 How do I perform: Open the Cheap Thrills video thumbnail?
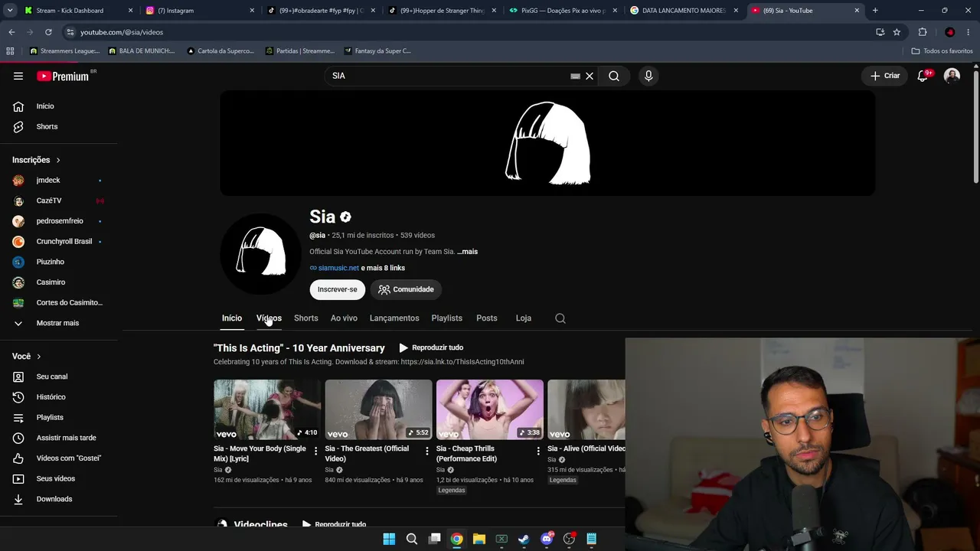point(490,409)
